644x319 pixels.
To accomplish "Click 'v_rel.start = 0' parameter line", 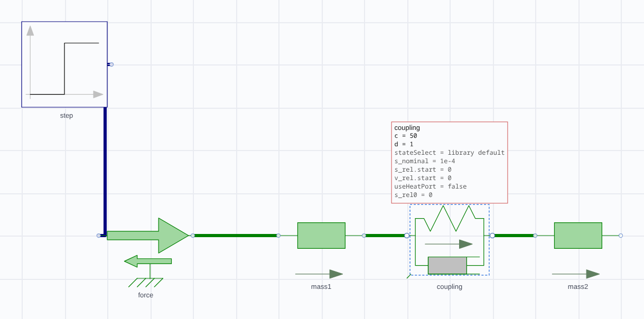I will (423, 178).
